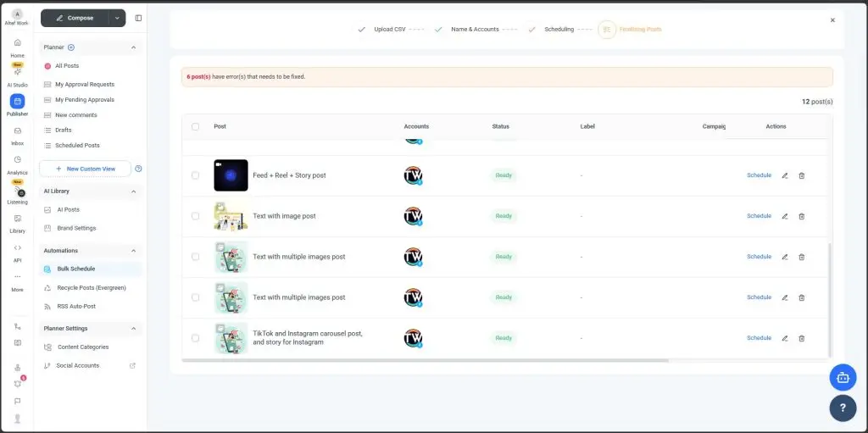Collapse the Automations section

(x=133, y=251)
